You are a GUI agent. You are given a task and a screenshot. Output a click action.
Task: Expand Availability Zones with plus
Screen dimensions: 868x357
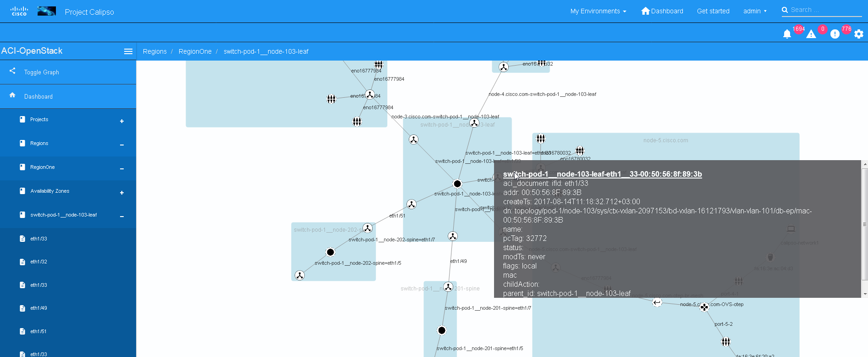pyautogui.click(x=122, y=193)
